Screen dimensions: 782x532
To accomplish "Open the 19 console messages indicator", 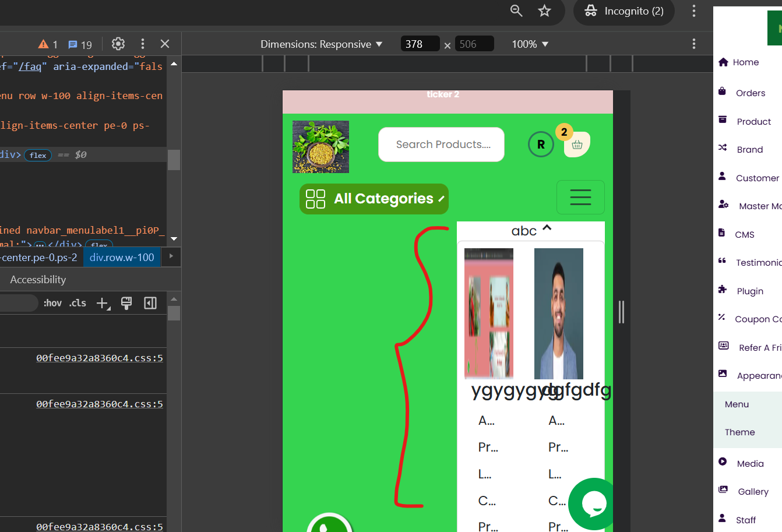I will [80, 44].
